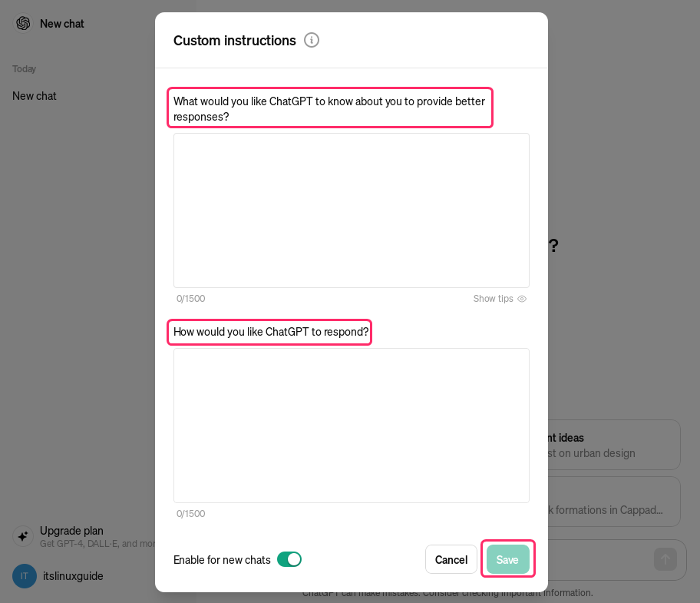This screenshot has height=603, width=700.
Task: Select the Upgrade plan text
Action: [x=71, y=531]
